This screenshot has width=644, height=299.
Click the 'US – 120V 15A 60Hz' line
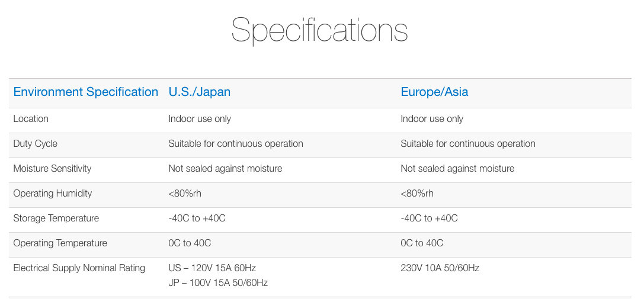[x=212, y=268]
